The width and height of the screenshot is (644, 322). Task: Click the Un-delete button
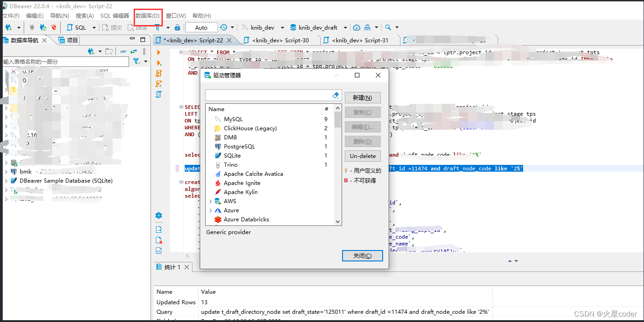[363, 156]
